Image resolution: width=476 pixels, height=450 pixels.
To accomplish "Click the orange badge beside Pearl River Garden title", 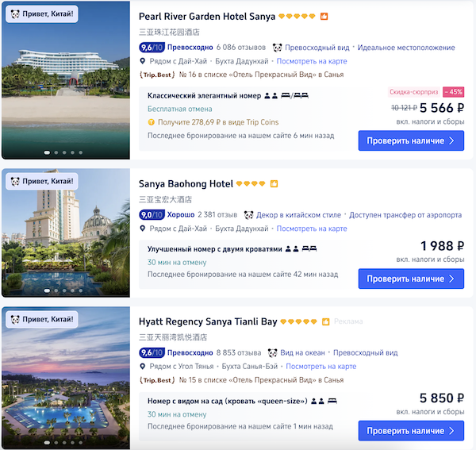I will pyautogui.click(x=324, y=17).
